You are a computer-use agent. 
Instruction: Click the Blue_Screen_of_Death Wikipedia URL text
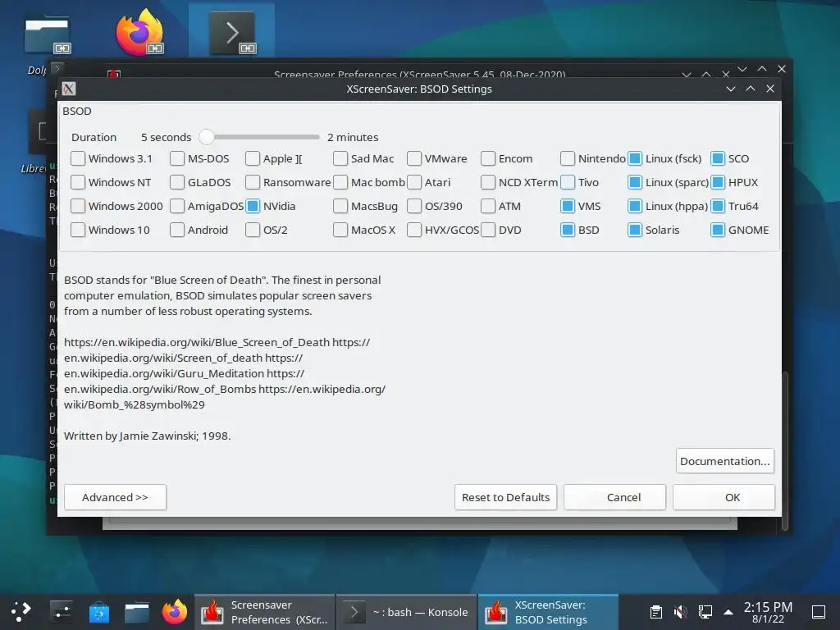tap(197, 342)
